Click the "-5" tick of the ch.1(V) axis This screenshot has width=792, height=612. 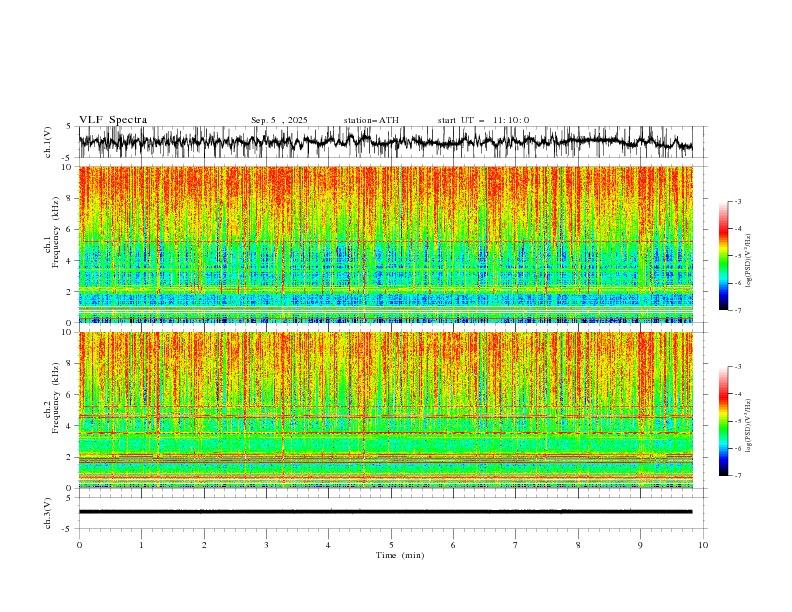(68, 158)
